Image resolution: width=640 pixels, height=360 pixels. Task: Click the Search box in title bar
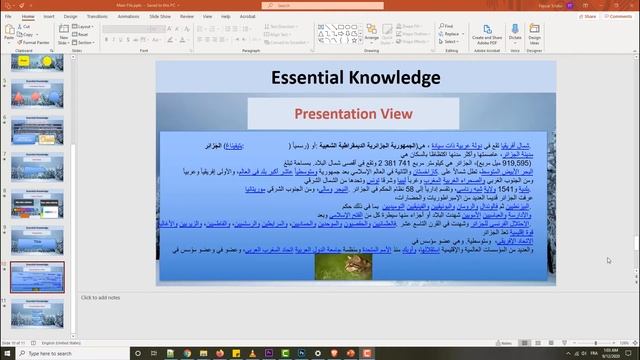[322, 5]
